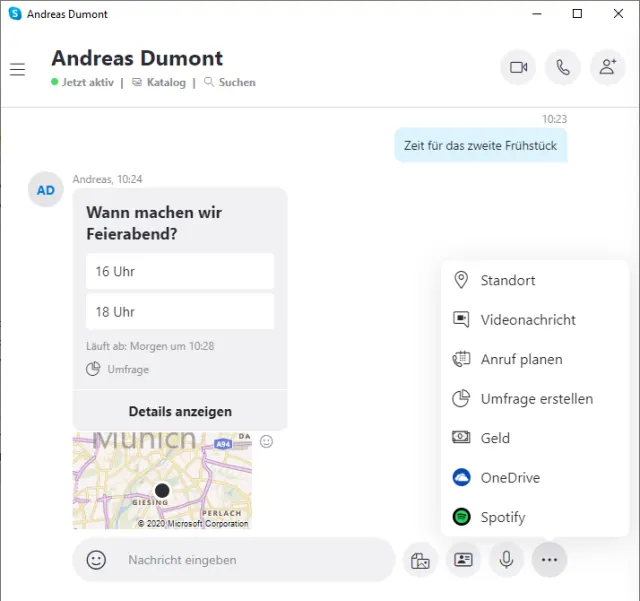This screenshot has width=640, height=601.
Task: Open the hamburger menu
Action: (17, 69)
